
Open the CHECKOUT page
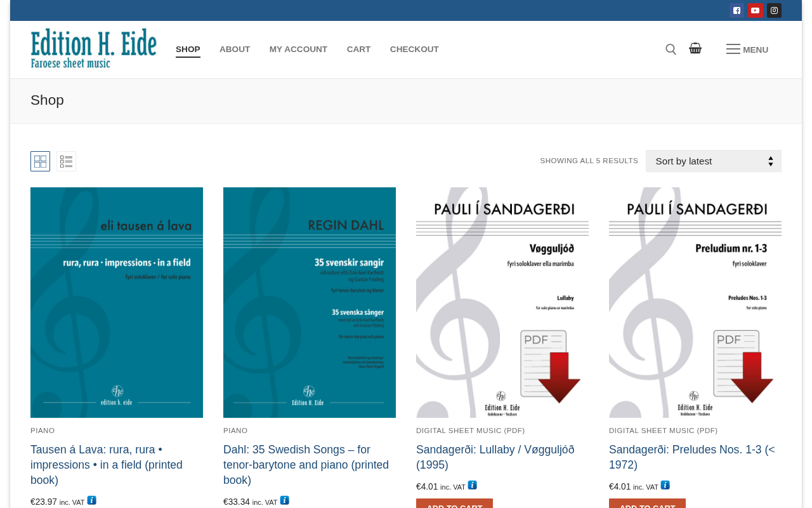414,50
